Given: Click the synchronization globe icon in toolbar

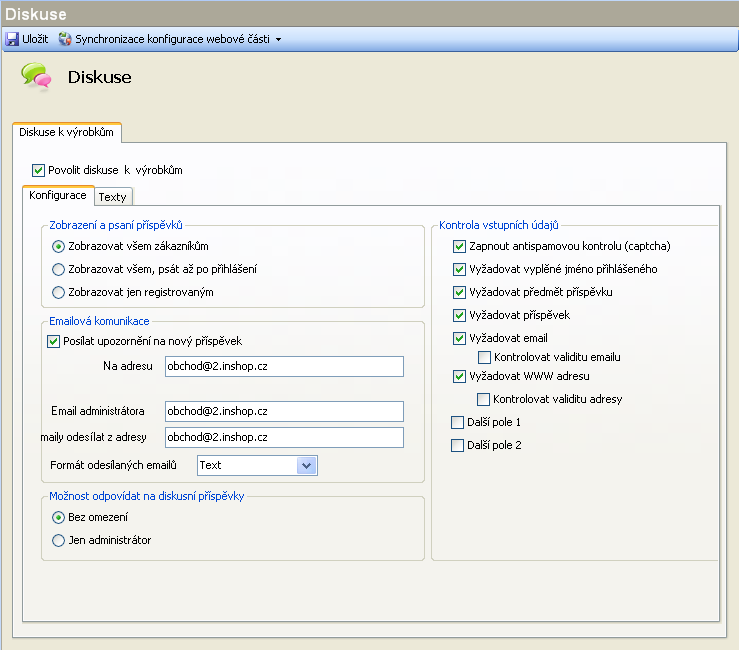Looking at the screenshot, I should point(65,39).
